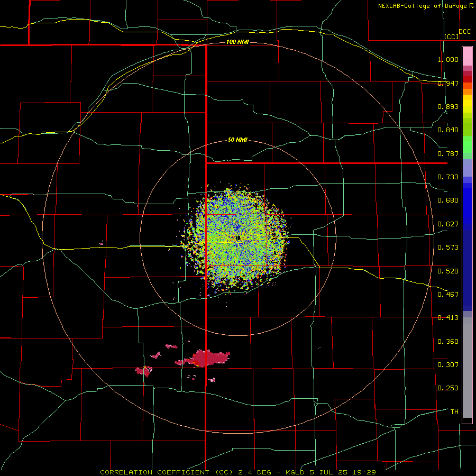The width and height of the screenshot is (476, 476).
Task: Click the 0.360 legend value
Action: pyautogui.click(x=448, y=341)
